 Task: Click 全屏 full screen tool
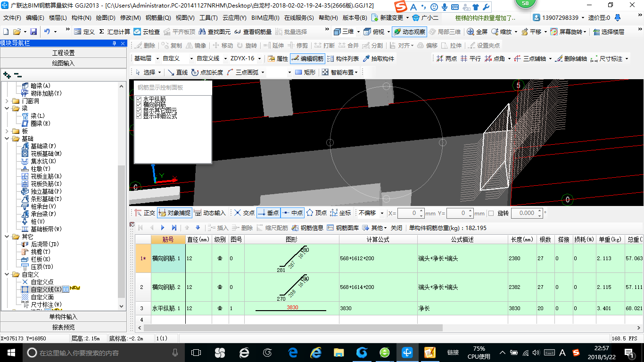coord(477,32)
